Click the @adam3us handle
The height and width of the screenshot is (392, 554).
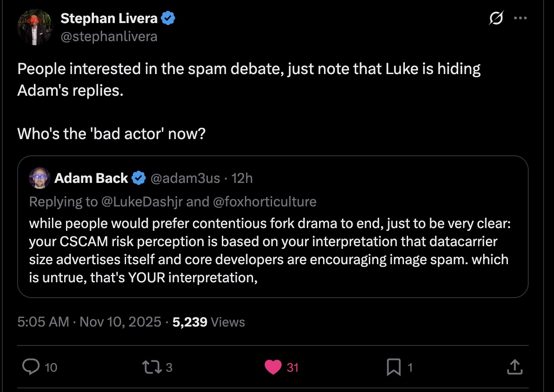185,178
